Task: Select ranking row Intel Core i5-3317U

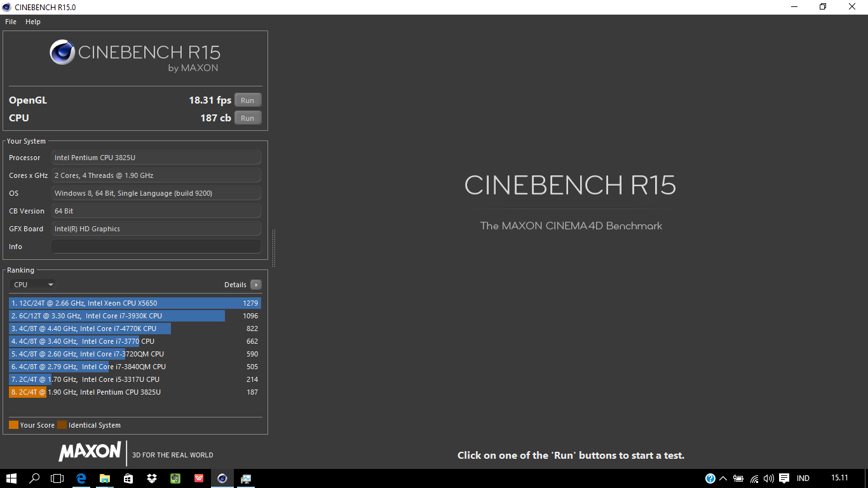Action: [x=135, y=379]
